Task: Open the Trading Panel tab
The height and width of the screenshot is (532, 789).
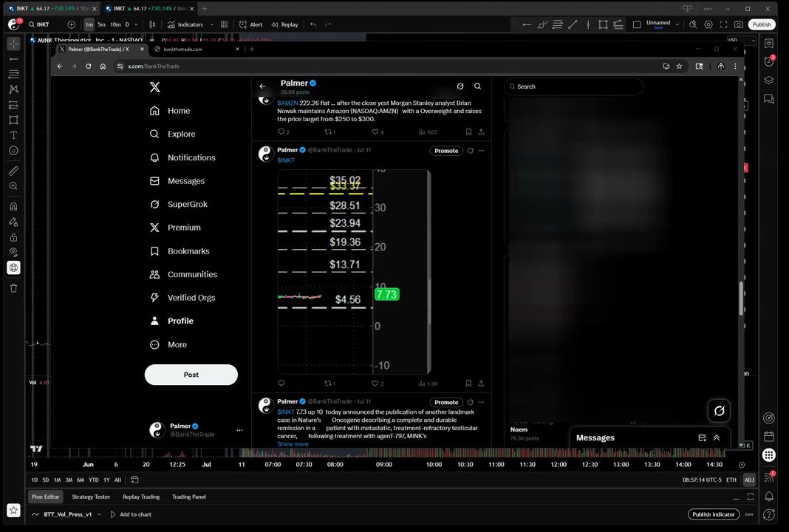Action: [188, 497]
